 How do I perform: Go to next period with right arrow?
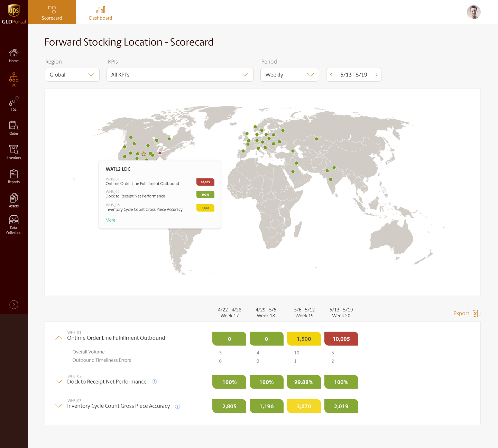click(x=376, y=75)
